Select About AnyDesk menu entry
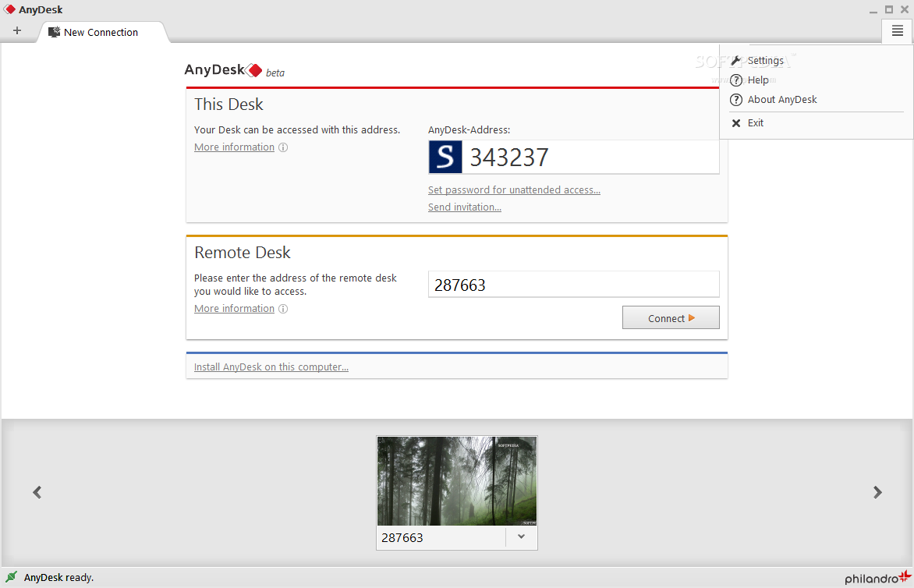This screenshot has height=588, width=914. click(782, 100)
